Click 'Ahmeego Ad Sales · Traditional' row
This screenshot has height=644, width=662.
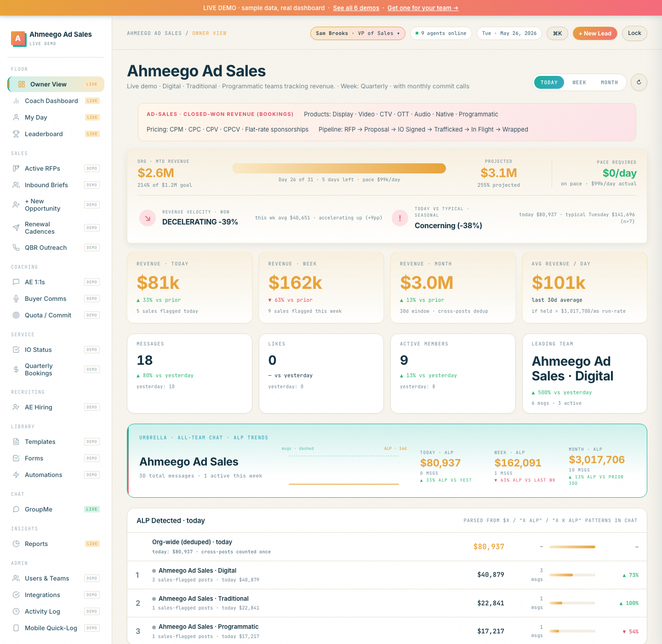pos(387,603)
